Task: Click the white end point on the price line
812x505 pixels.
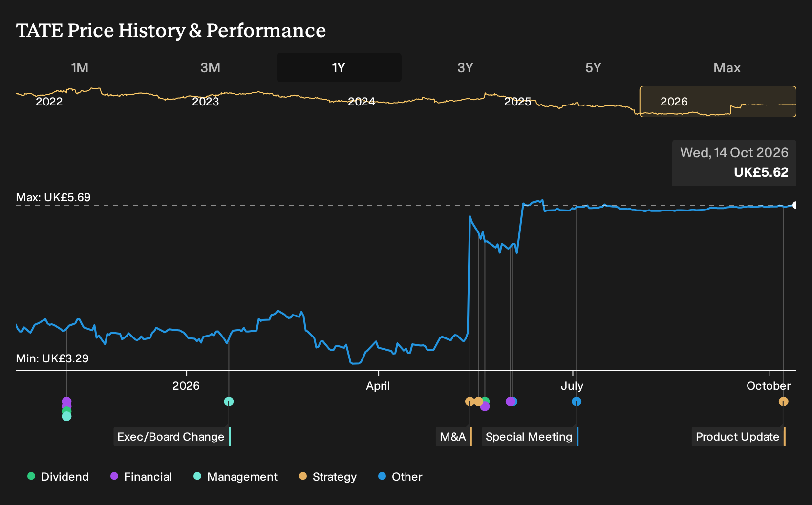Action: pyautogui.click(x=795, y=205)
